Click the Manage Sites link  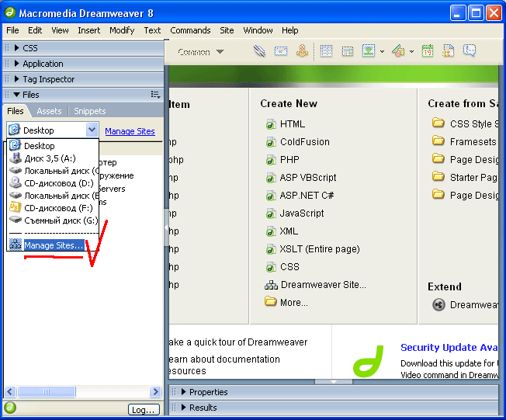click(130, 131)
